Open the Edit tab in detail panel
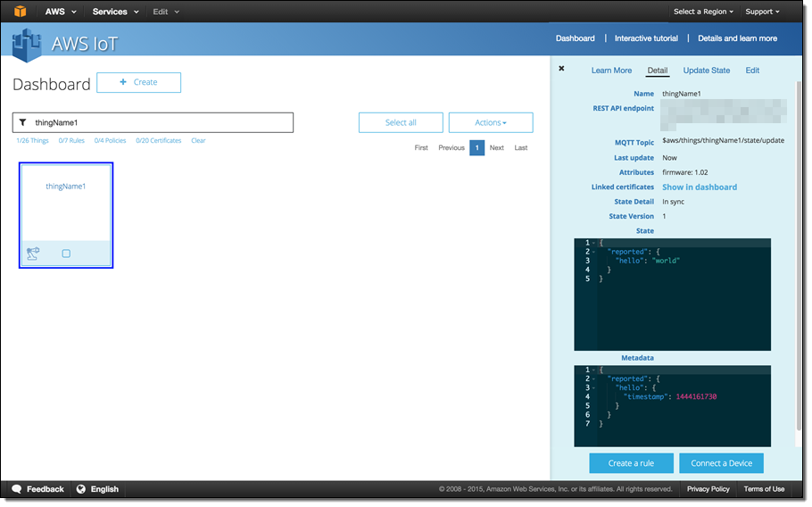 click(752, 71)
